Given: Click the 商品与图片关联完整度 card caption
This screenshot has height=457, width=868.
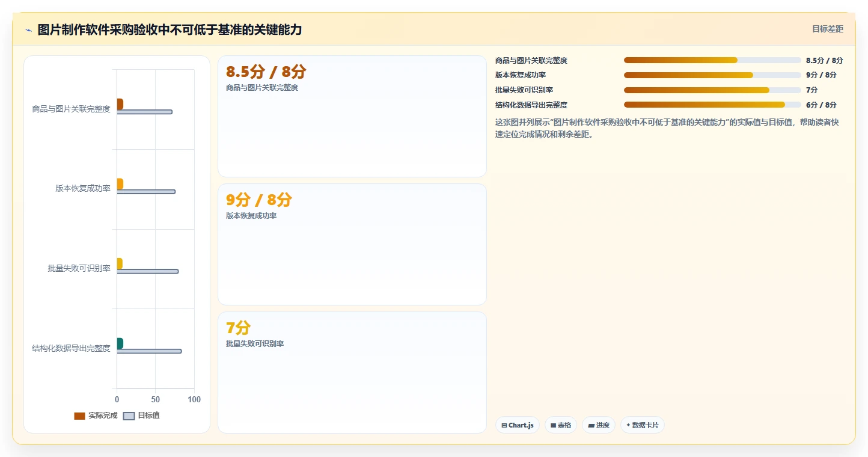Looking at the screenshot, I should click(x=262, y=88).
